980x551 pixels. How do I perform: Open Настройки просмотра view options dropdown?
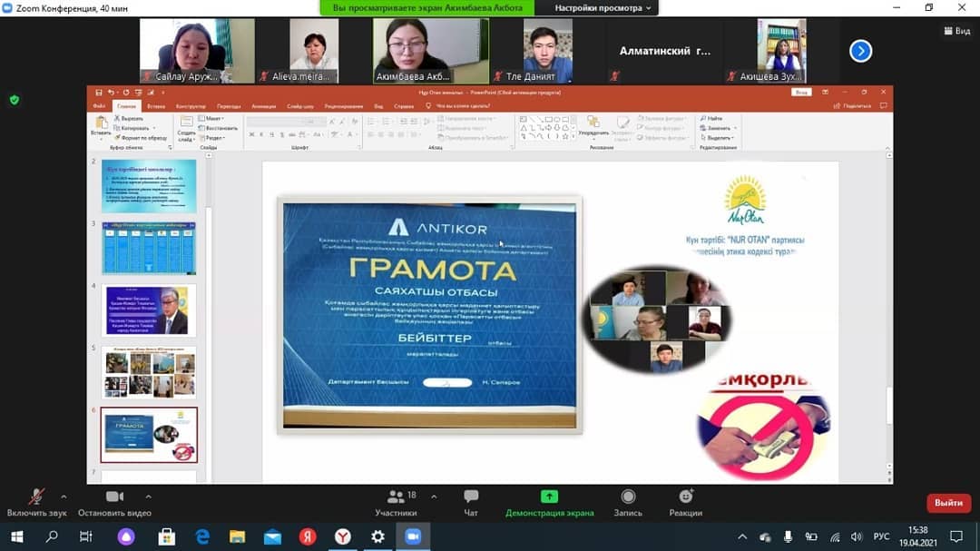(x=603, y=8)
